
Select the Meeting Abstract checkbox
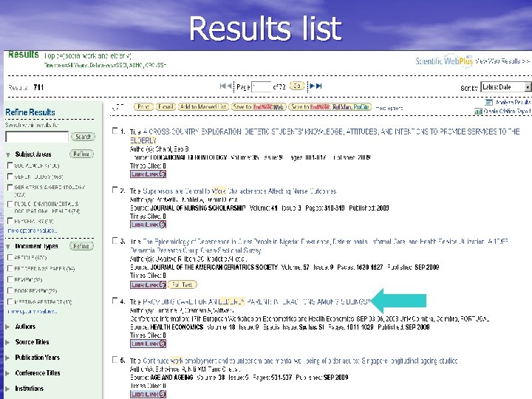click(x=10, y=301)
